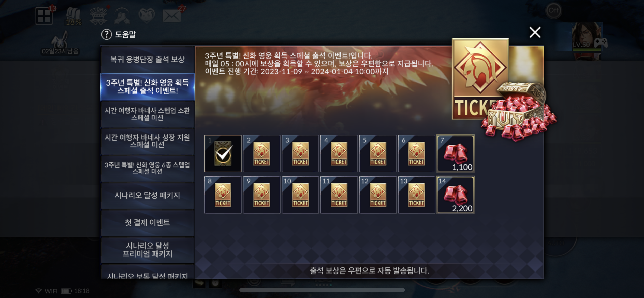Screen dimensions: 644x298
Task: Open 시간 여행자 바네사 스텝업 소환 스페셜 미션
Action: pos(147,114)
